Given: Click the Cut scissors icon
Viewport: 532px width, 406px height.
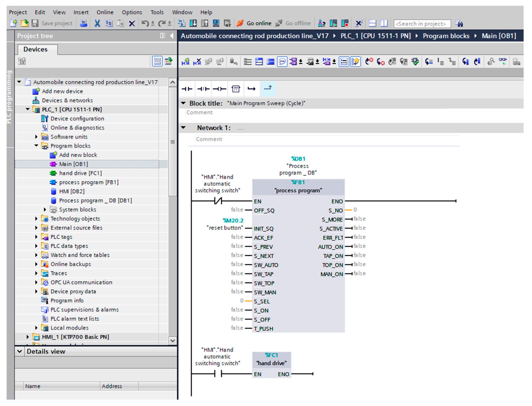Looking at the screenshot, I should coord(97,24).
